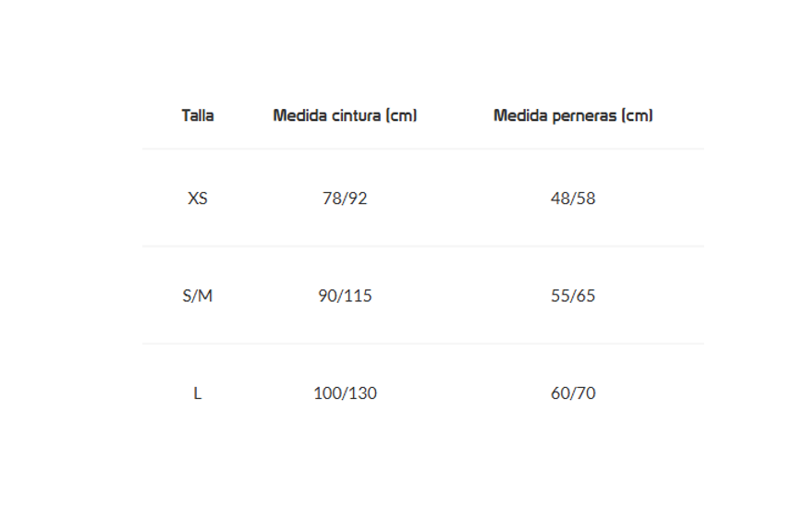
Task: Click the divider line below S/M row
Action: (423, 344)
